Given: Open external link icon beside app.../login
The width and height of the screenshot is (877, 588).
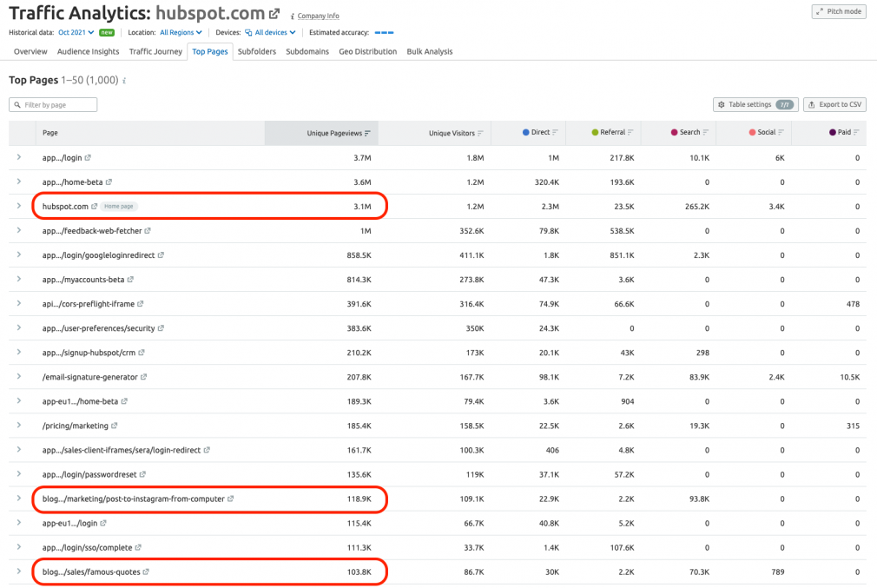Looking at the screenshot, I should [88, 158].
